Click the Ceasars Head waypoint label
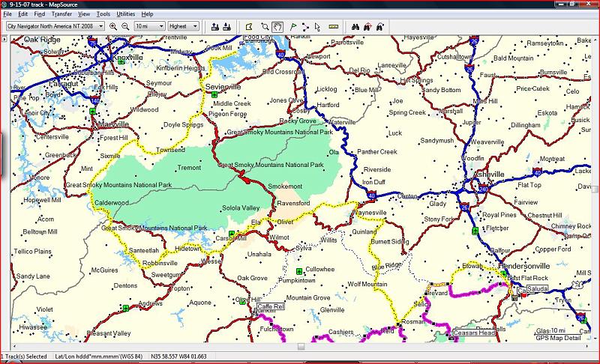600x364 pixels. coord(474,333)
